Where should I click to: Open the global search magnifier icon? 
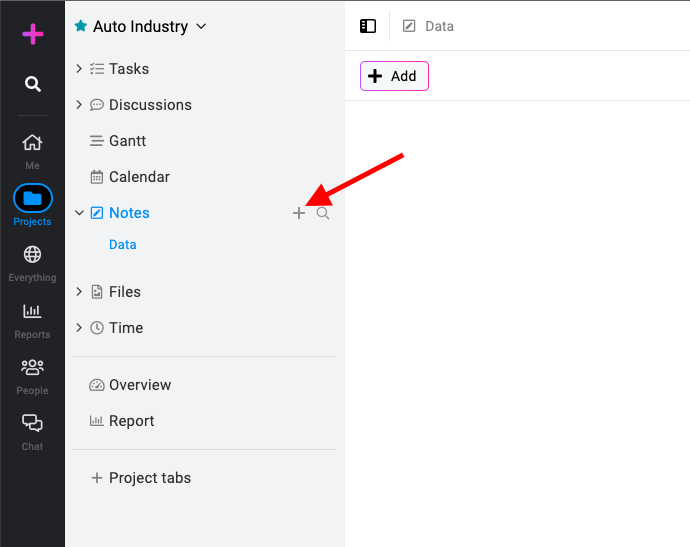33,84
